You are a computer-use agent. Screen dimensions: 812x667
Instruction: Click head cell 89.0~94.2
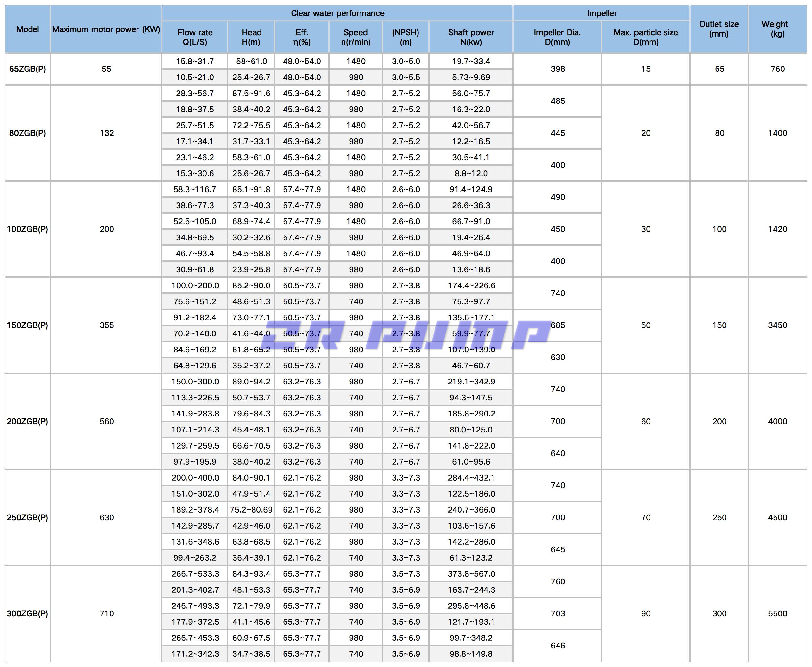(x=251, y=382)
